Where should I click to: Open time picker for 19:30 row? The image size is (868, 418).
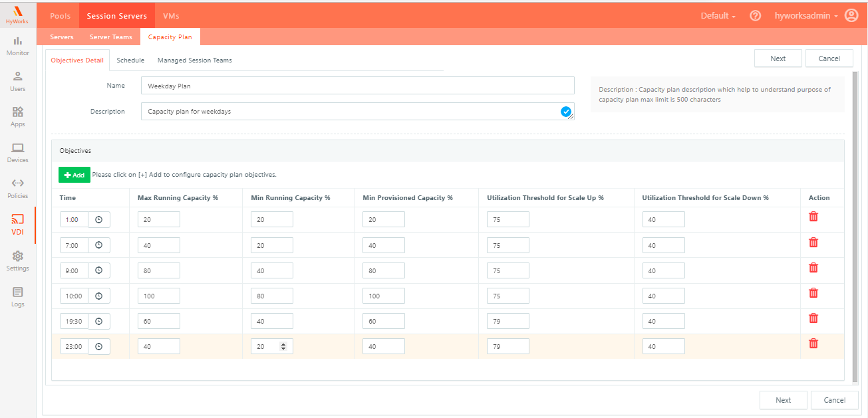pos(99,321)
